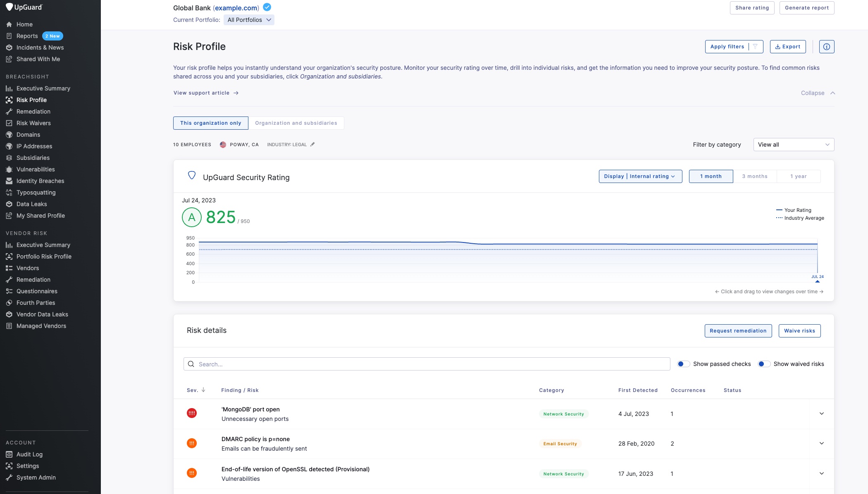Toggle Show waived risks switch
868x494 pixels.
coord(764,364)
